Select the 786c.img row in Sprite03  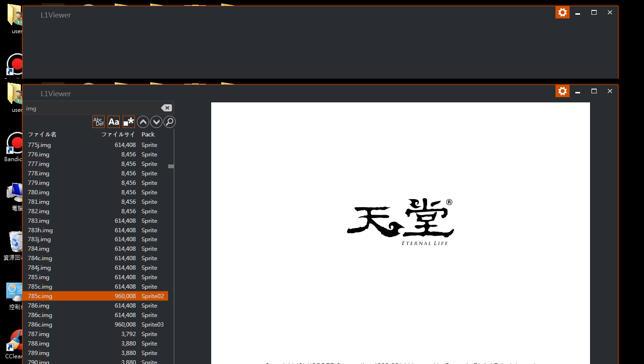(95, 325)
